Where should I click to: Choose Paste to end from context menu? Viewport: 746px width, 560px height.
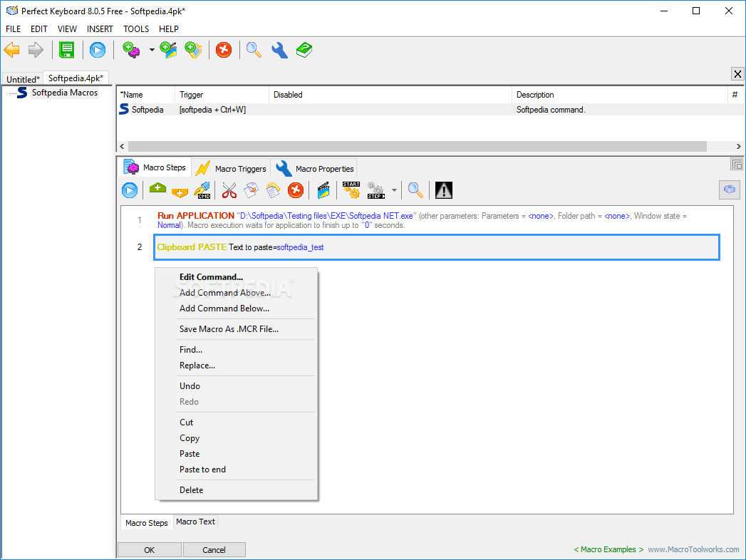202,470
